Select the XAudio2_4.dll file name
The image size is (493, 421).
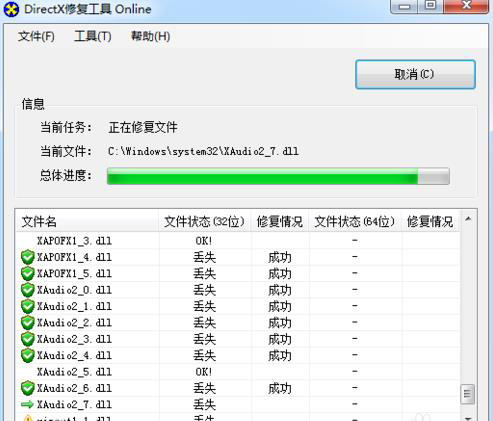74,355
